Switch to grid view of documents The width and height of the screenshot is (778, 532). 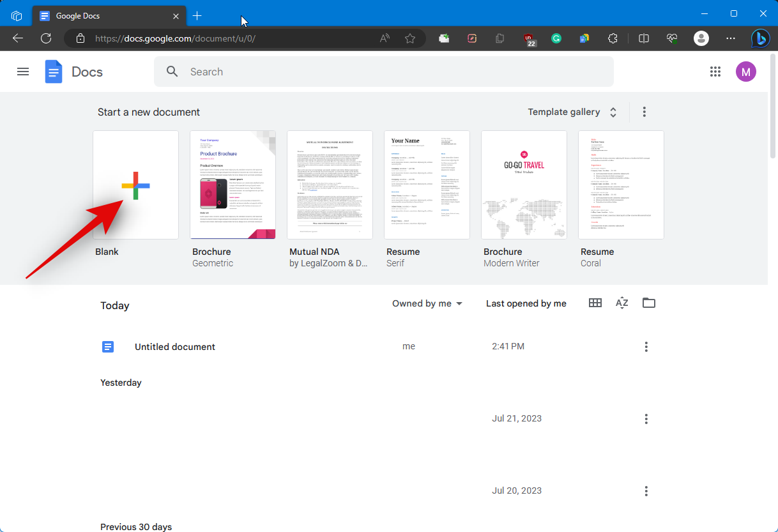595,303
